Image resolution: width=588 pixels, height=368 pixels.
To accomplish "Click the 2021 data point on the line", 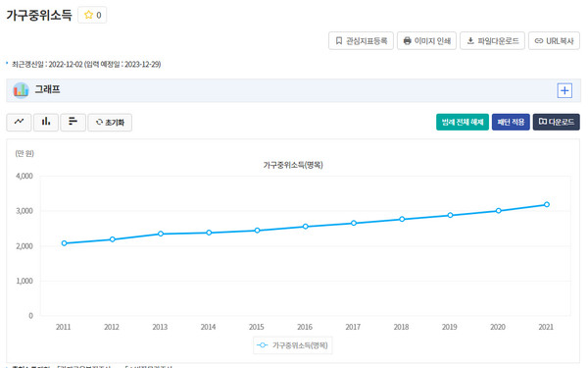I will coord(547,204).
